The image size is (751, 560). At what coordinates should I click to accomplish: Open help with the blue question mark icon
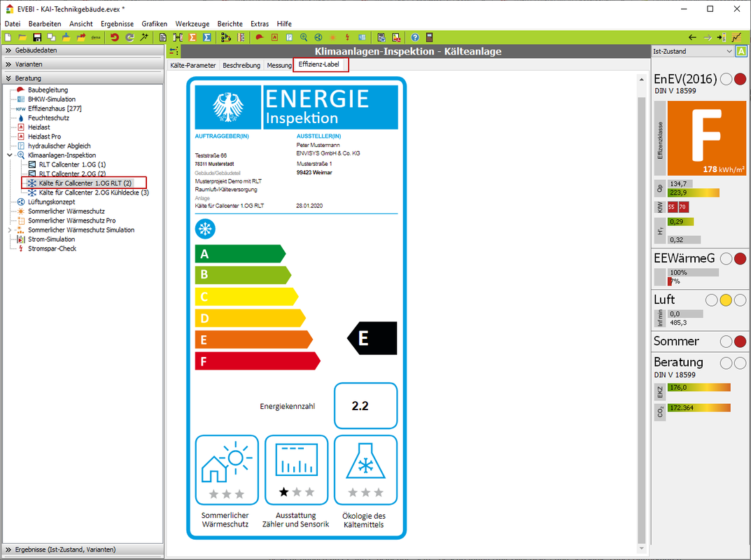click(x=415, y=37)
